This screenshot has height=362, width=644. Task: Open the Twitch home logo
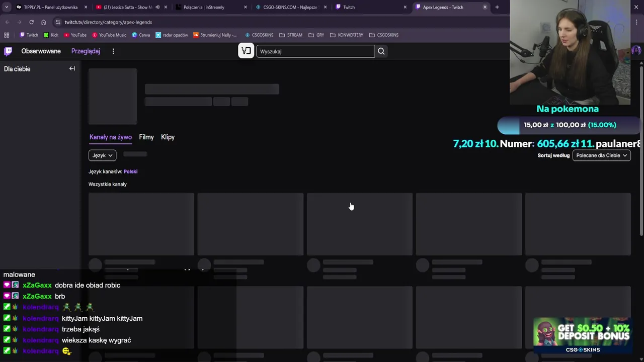pyautogui.click(x=8, y=51)
